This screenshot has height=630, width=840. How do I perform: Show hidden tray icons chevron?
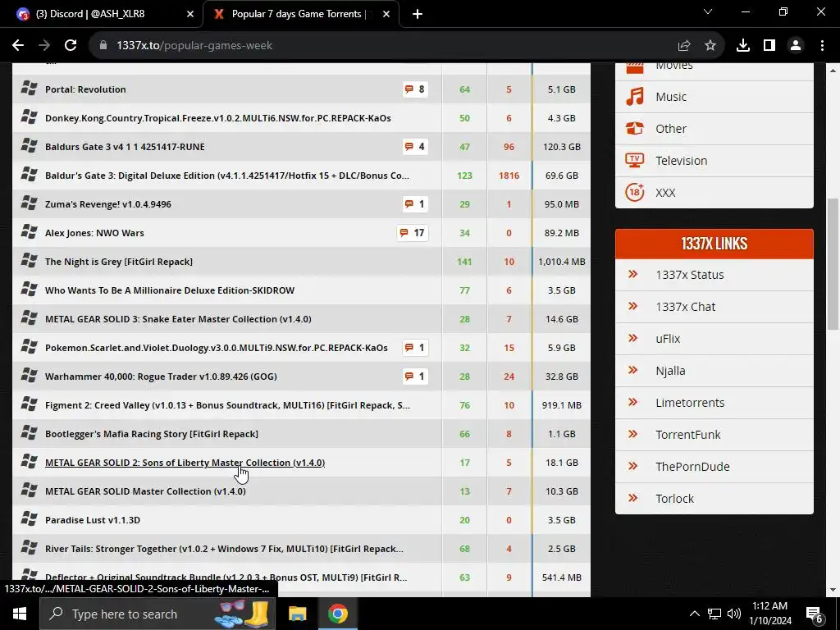click(694, 614)
